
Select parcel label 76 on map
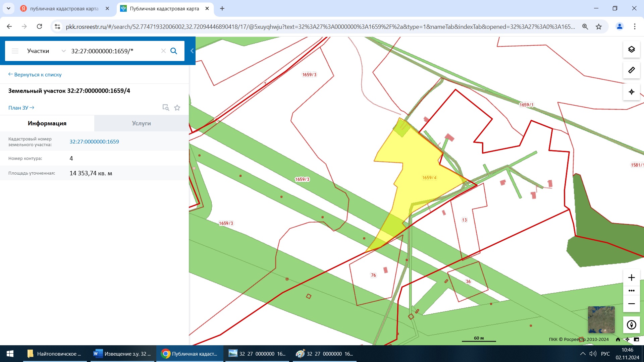click(373, 275)
